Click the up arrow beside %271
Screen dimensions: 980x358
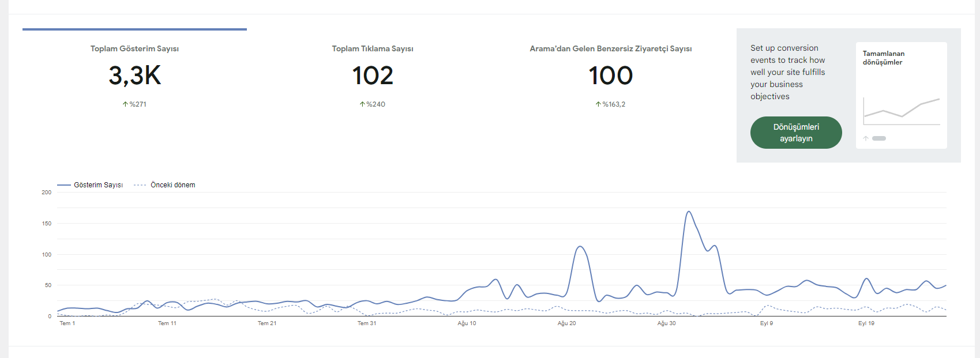pos(125,104)
